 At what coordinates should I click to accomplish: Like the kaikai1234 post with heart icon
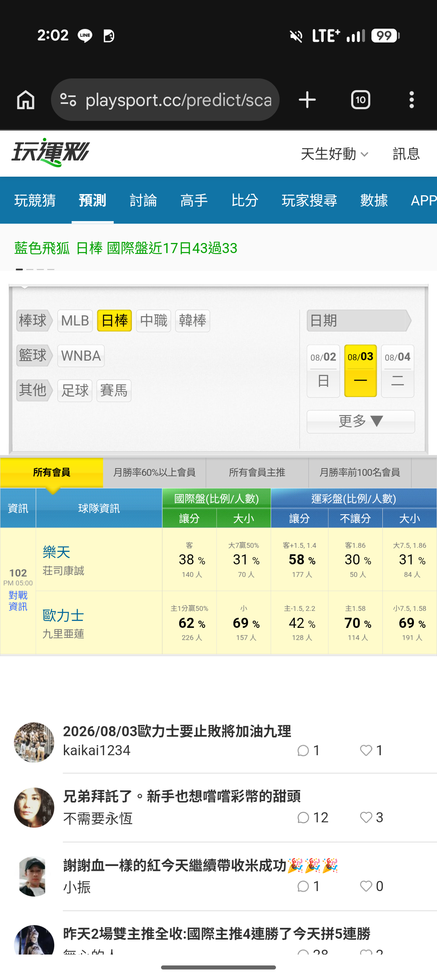366,751
